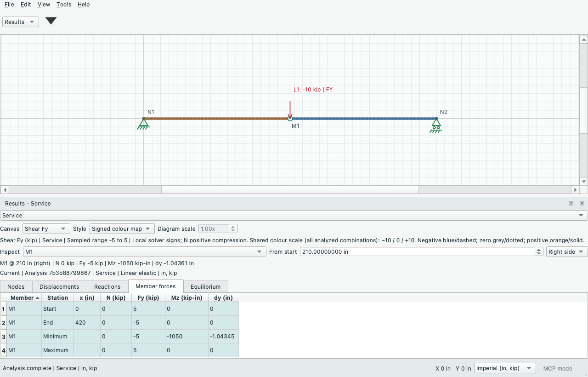588x377 pixels.
Task: Switch to the Equilibrium tab
Action: 205,286
